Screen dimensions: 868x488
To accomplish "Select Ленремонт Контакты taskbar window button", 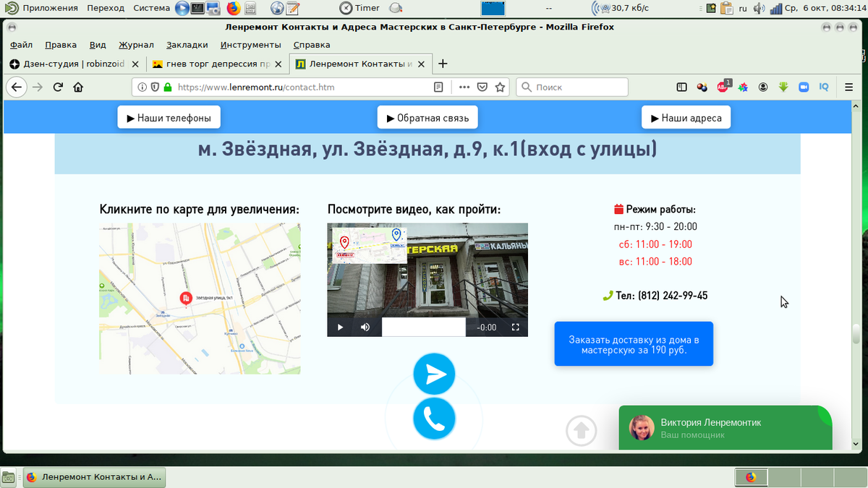I will (x=94, y=477).
